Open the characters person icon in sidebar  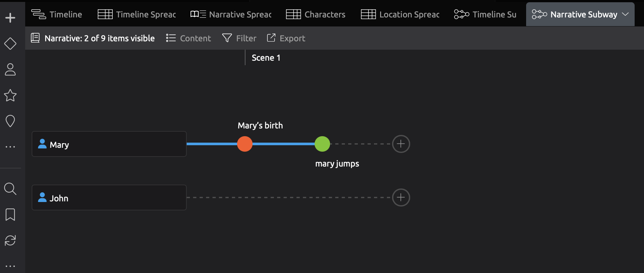(10, 69)
